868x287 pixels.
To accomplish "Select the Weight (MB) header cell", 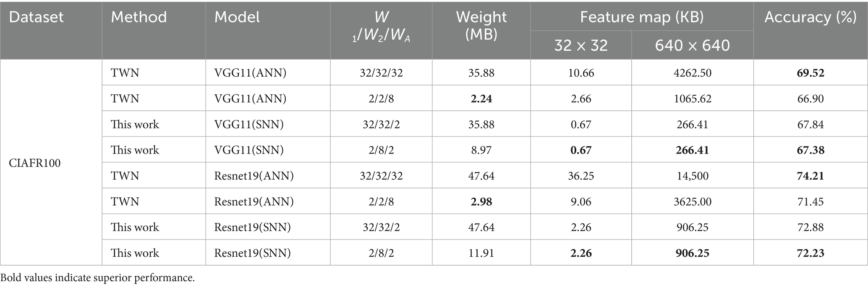I will [x=481, y=26].
